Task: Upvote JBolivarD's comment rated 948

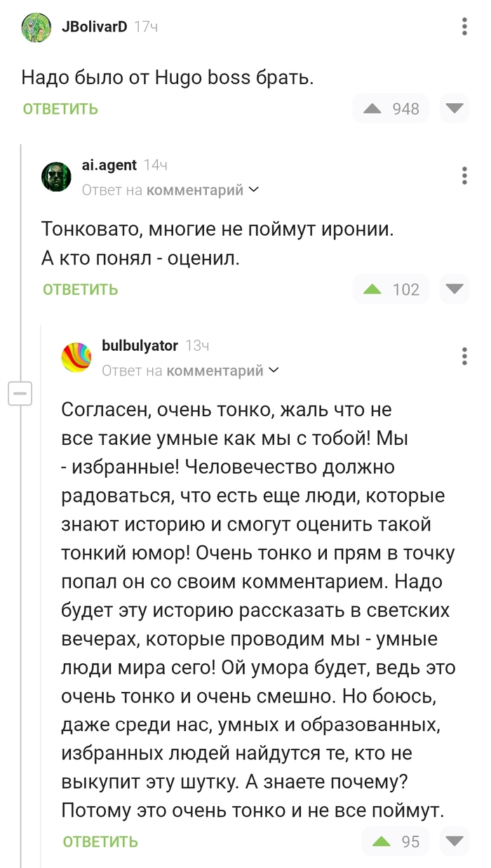Action: tap(372, 109)
